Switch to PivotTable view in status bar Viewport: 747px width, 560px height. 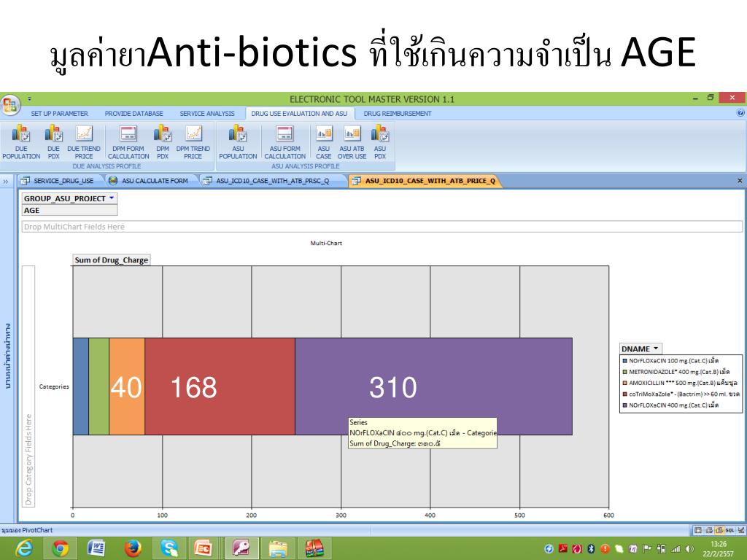tap(709, 530)
